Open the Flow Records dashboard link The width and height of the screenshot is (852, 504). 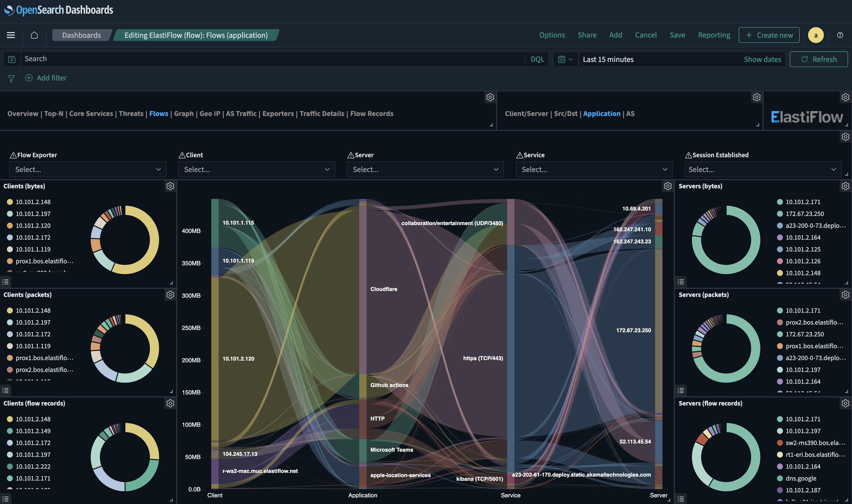[x=371, y=114]
